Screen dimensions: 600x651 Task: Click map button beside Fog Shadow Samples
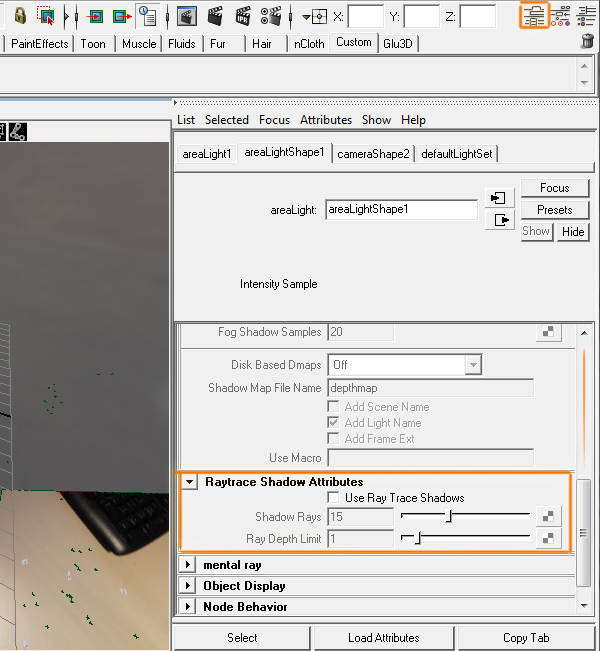pyautogui.click(x=548, y=331)
